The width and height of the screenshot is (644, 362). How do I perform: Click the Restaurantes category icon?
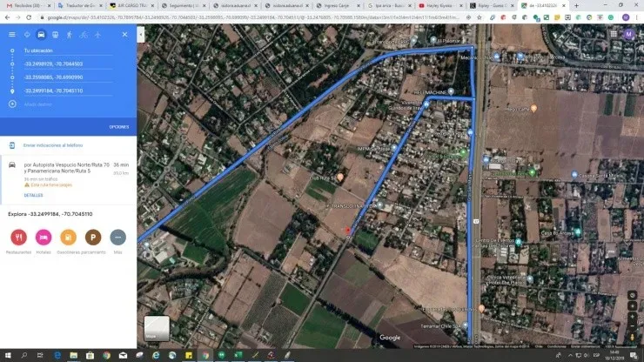tap(18, 237)
